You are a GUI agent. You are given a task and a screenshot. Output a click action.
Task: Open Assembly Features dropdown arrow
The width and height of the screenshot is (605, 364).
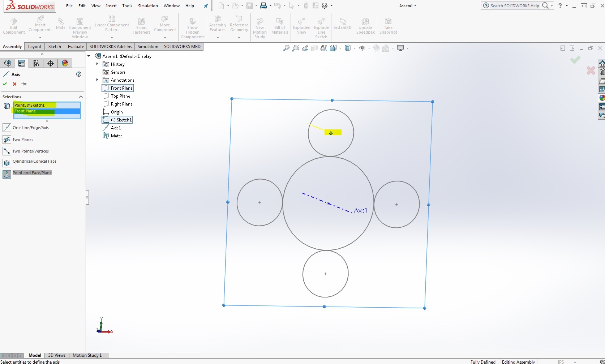click(218, 37)
